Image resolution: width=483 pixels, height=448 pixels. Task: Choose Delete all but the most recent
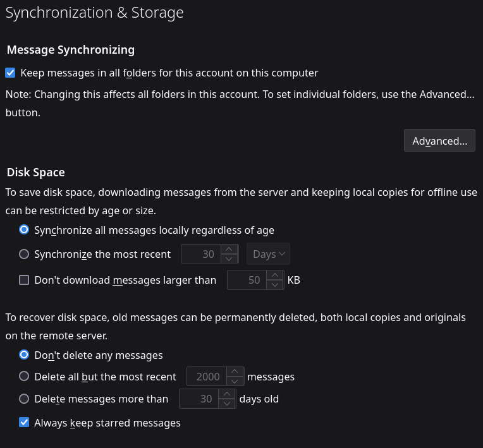pyautogui.click(x=24, y=377)
